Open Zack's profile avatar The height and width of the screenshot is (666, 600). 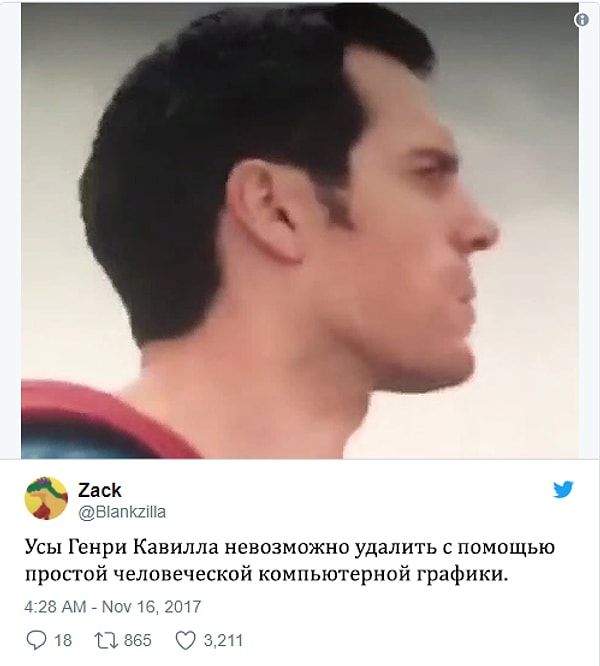click(46, 498)
